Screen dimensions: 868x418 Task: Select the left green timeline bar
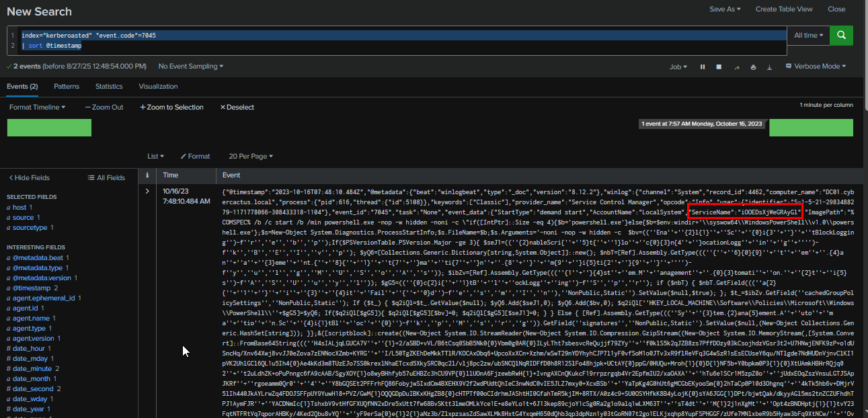[x=49, y=128]
